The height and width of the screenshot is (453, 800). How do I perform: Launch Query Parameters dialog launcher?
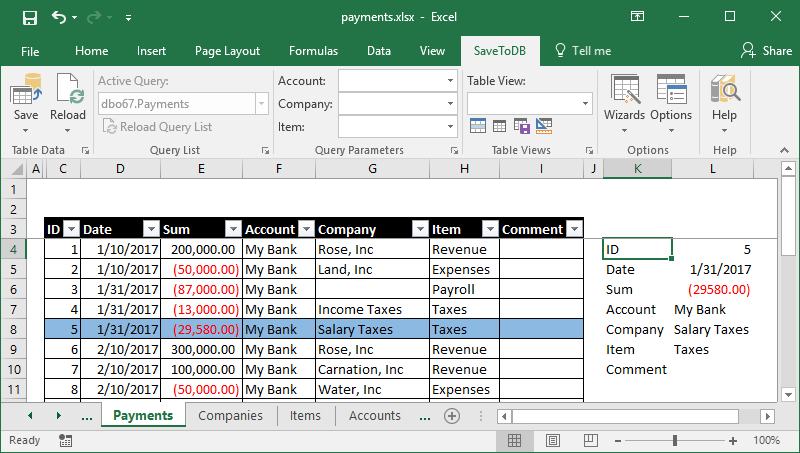pos(454,150)
